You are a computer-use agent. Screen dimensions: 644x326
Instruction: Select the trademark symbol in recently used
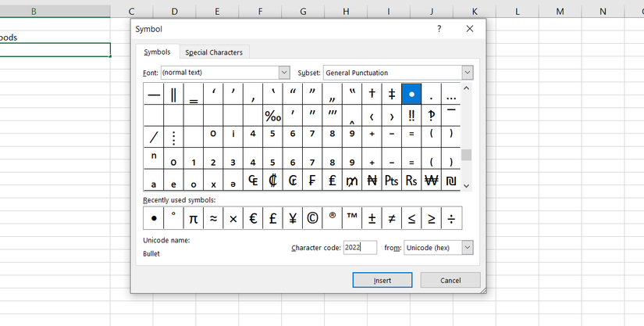click(352, 217)
